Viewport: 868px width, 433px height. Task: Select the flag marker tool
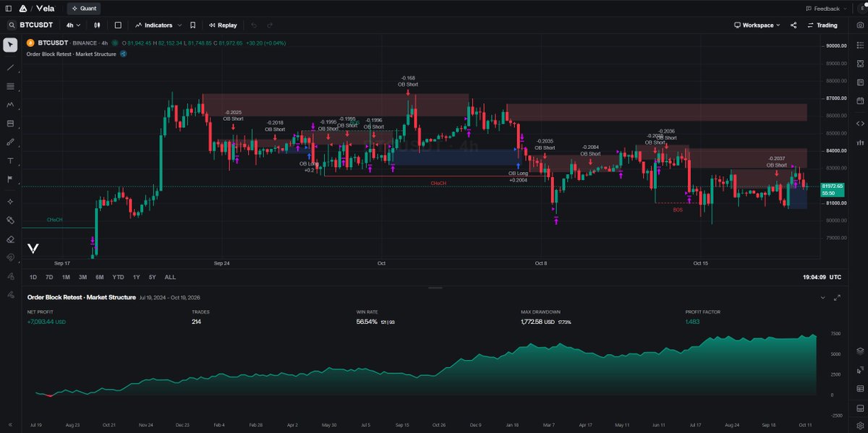tap(10, 179)
